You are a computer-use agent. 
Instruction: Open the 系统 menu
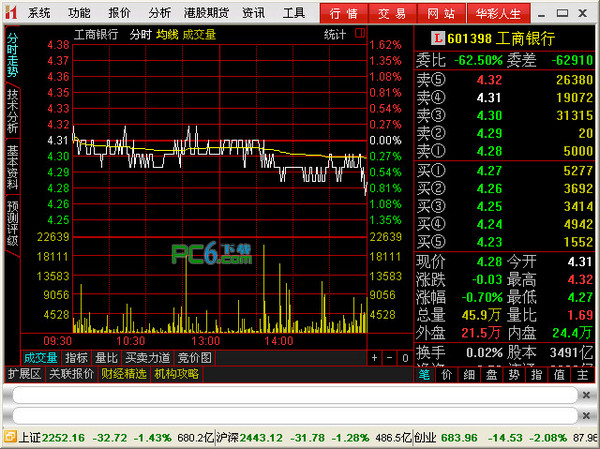coord(39,13)
